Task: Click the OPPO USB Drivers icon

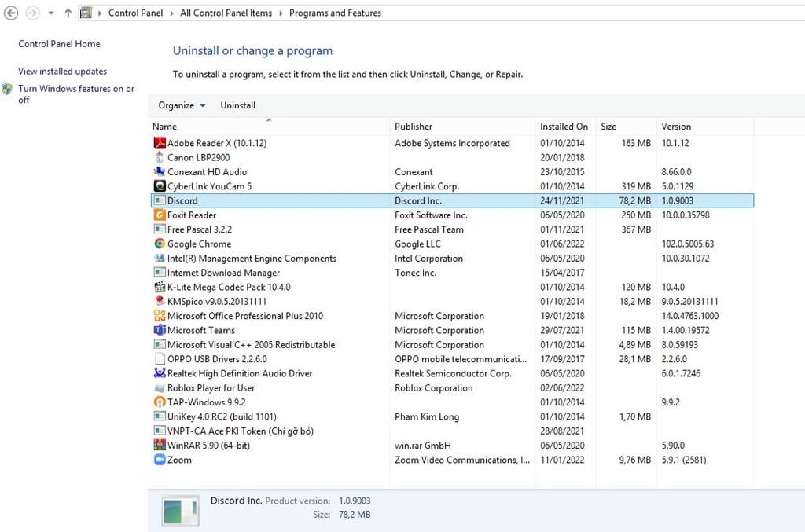Action: [x=160, y=358]
